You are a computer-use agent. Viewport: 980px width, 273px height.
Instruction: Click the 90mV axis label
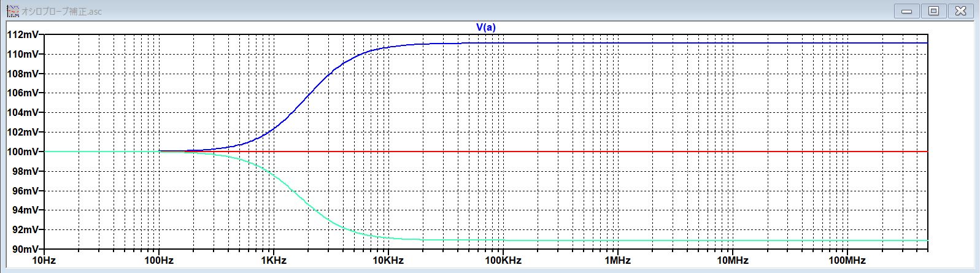pos(25,249)
